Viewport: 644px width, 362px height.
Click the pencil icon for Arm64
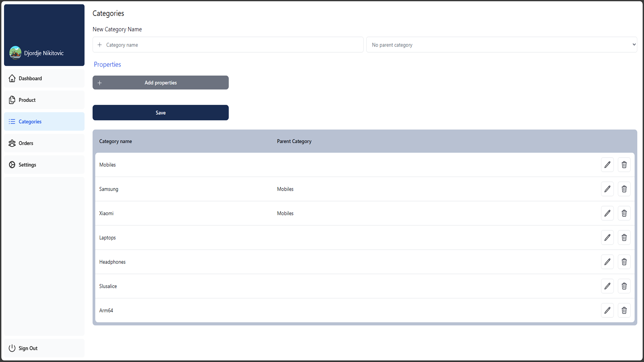coord(607,310)
